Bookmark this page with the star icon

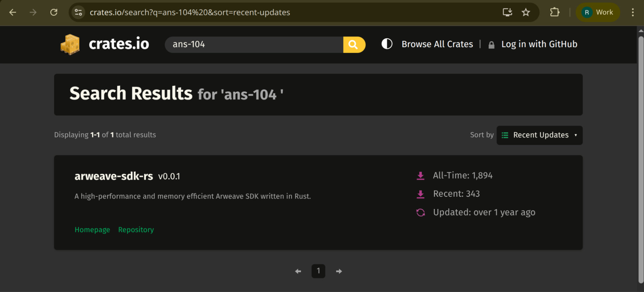(526, 12)
